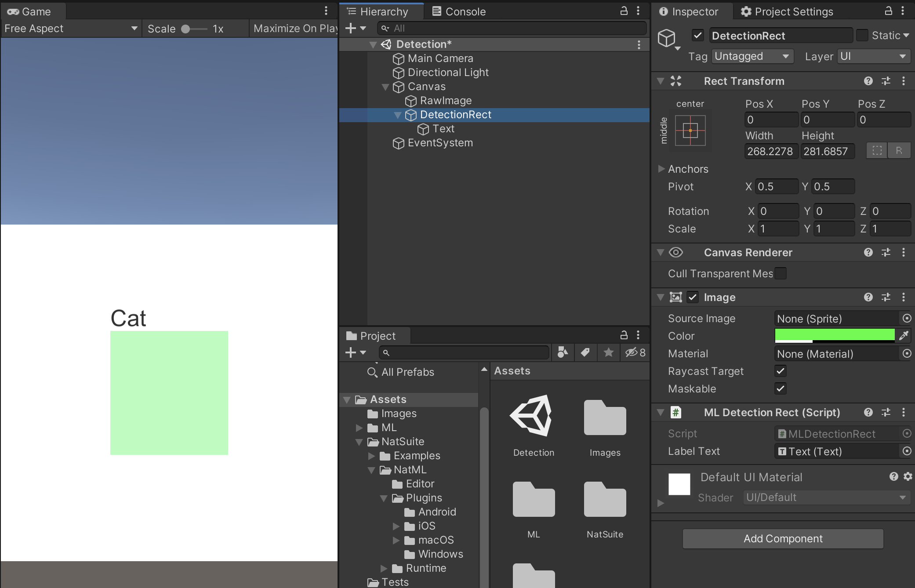Click the search by label tag icon

585,352
